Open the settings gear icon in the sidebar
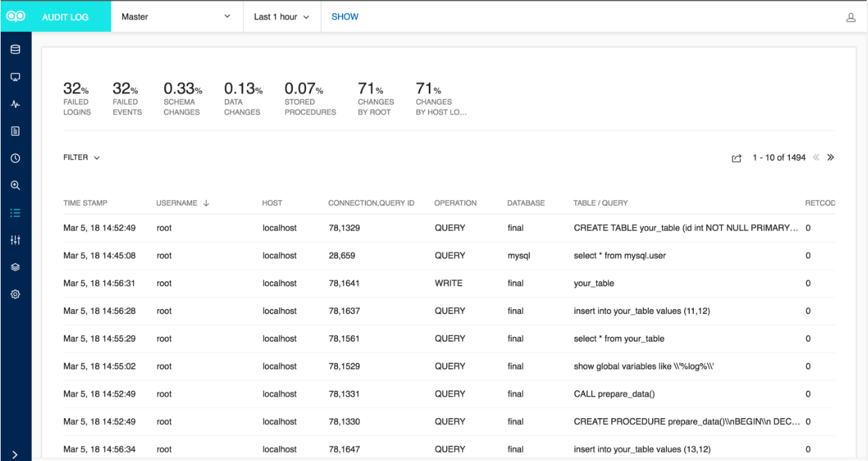Screen dimensions: 868x461 pyautogui.click(x=15, y=294)
